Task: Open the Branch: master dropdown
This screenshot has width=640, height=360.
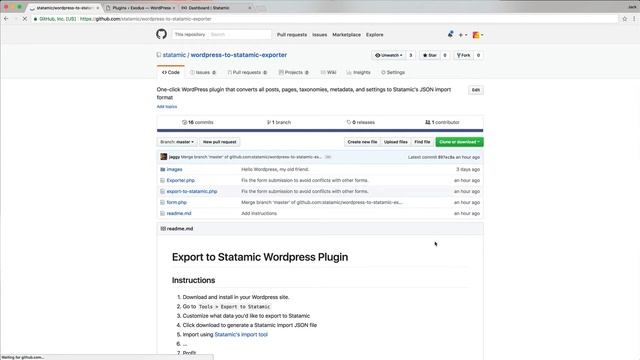Action: (x=177, y=142)
